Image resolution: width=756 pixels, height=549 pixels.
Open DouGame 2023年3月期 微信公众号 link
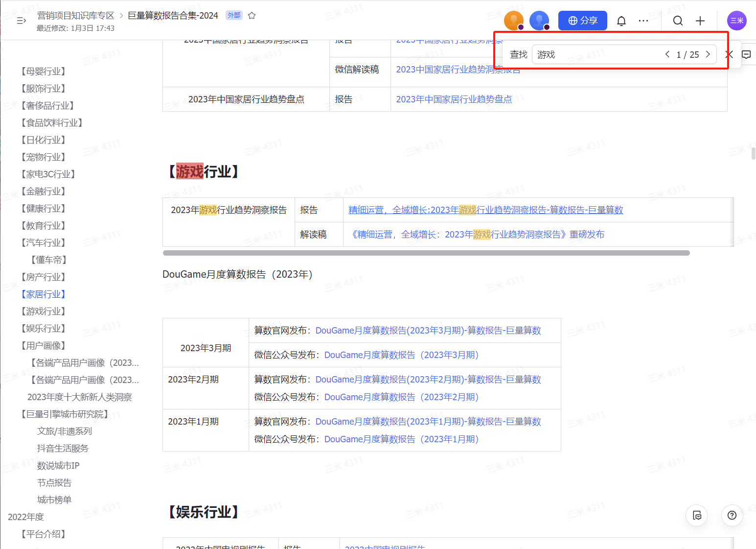tap(402, 355)
